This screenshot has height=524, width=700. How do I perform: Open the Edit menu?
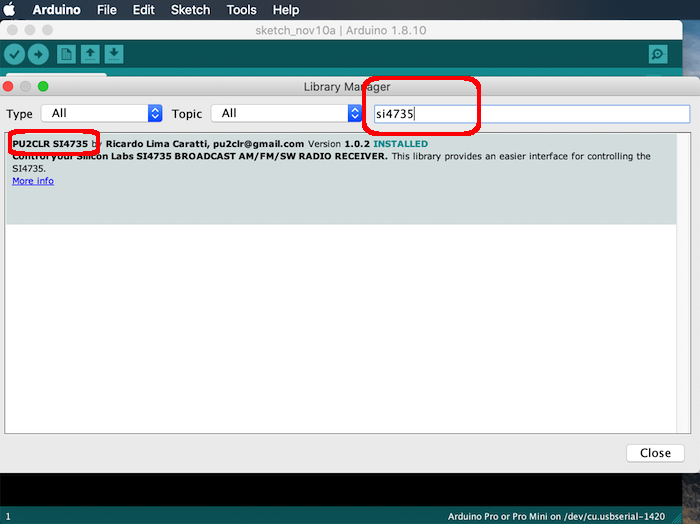click(143, 9)
